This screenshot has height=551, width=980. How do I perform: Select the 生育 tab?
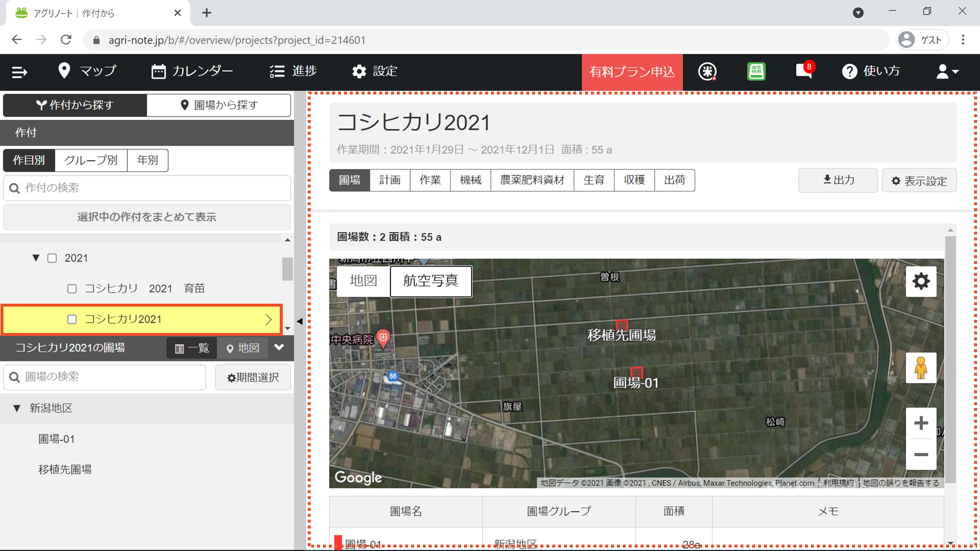point(594,180)
